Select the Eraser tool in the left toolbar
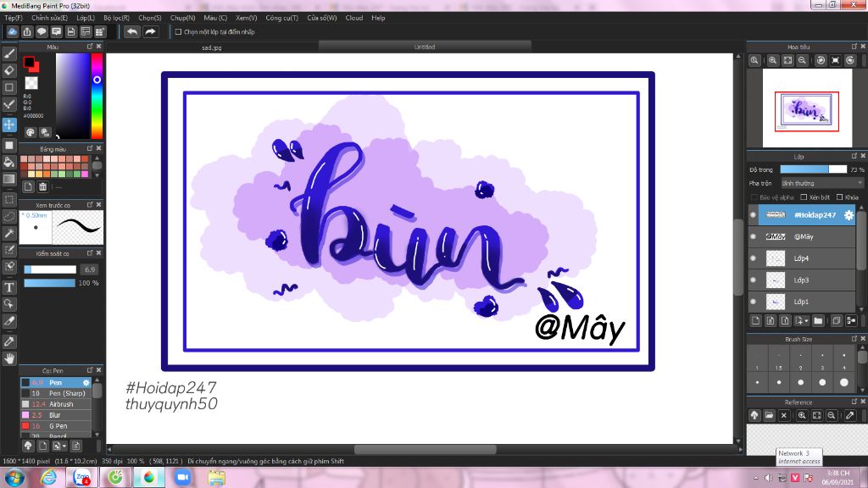 (8, 70)
